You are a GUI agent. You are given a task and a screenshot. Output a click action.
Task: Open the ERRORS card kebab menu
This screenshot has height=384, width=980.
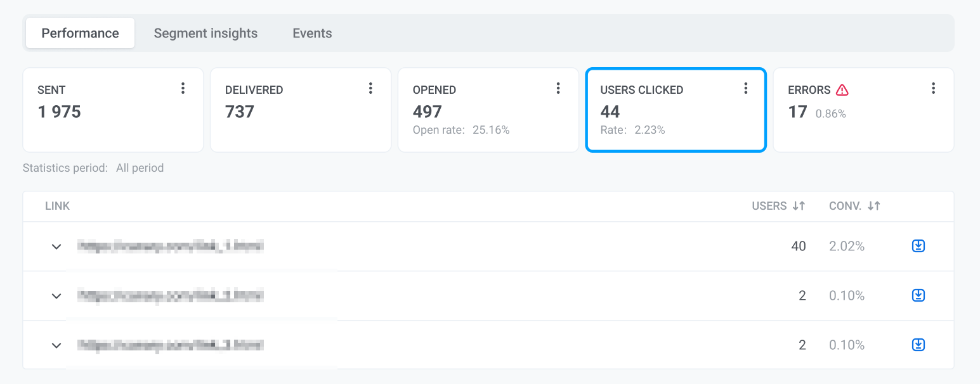pos(933,89)
